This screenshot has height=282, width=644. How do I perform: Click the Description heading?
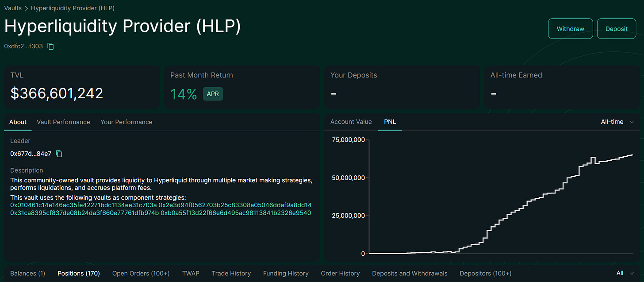pos(27,170)
